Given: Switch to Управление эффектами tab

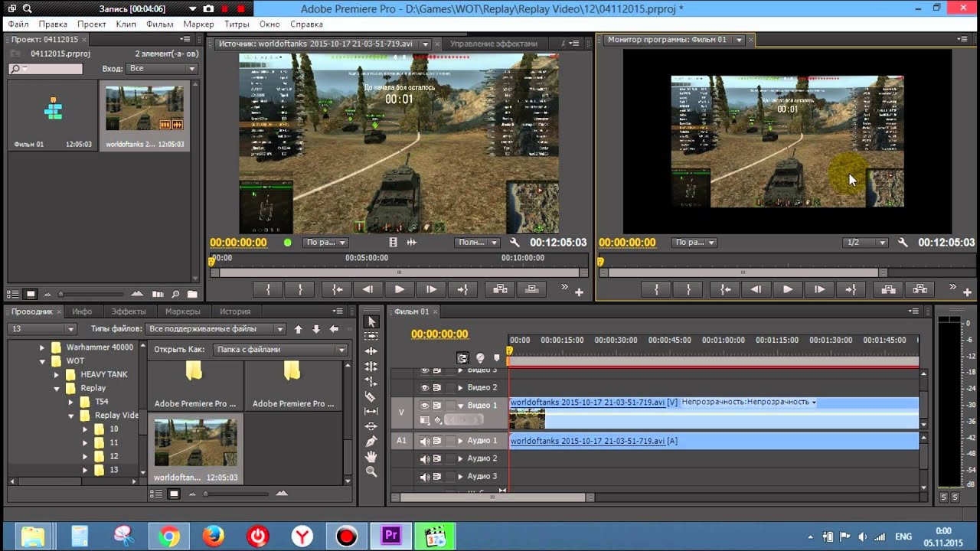Looking at the screenshot, I should coord(494,44).
